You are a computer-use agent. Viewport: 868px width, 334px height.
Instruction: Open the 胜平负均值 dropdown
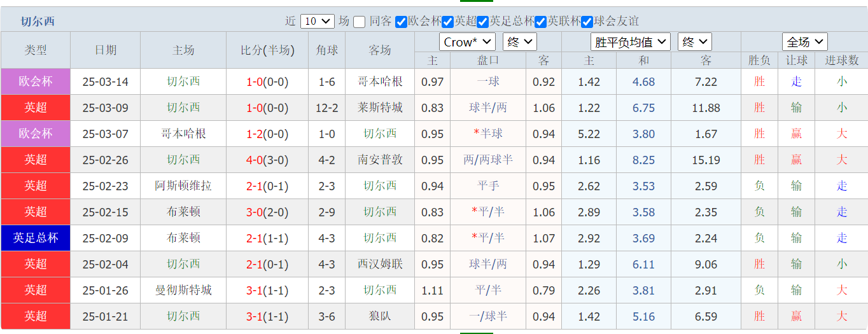point(631,42)
